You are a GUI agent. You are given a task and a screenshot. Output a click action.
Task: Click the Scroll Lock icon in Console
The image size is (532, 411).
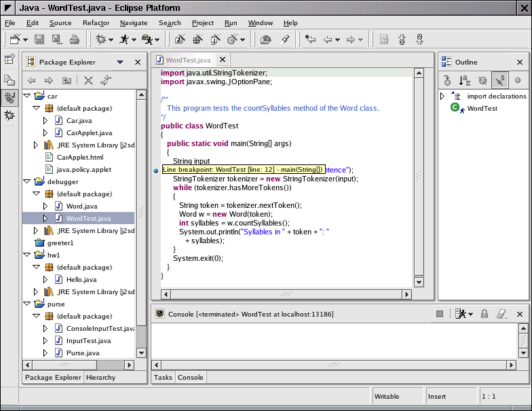pos(484,314)
